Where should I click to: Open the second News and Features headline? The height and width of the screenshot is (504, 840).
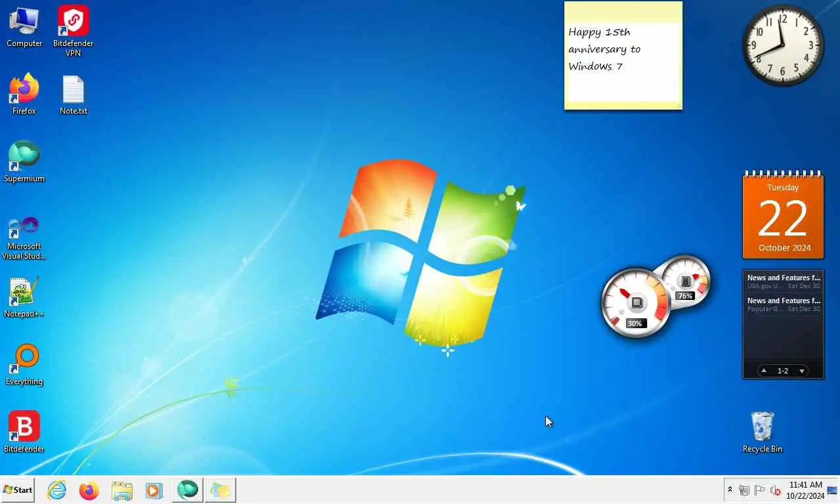(x=784, y=304)
